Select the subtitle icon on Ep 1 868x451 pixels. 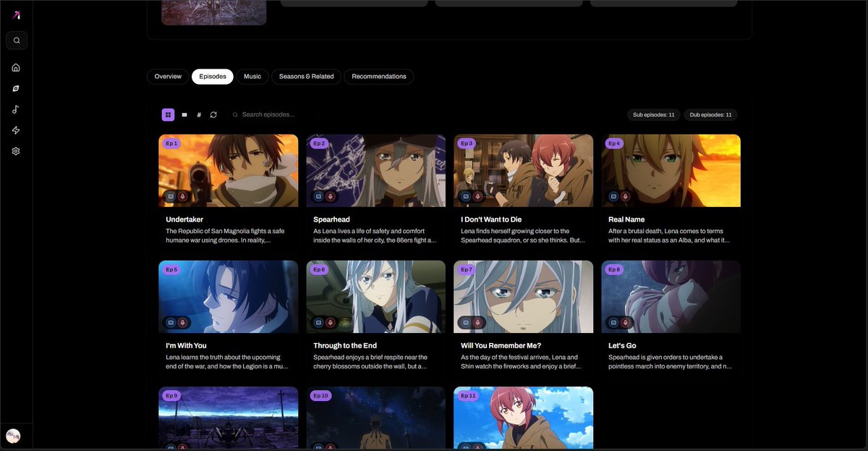[171, 196]
